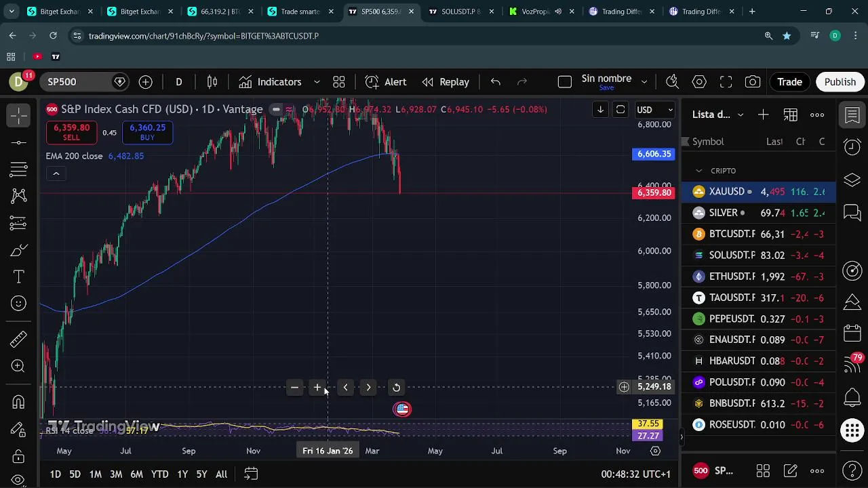Reset the chart view
Screen dimensions: 868x488
[x=397, y=388]
